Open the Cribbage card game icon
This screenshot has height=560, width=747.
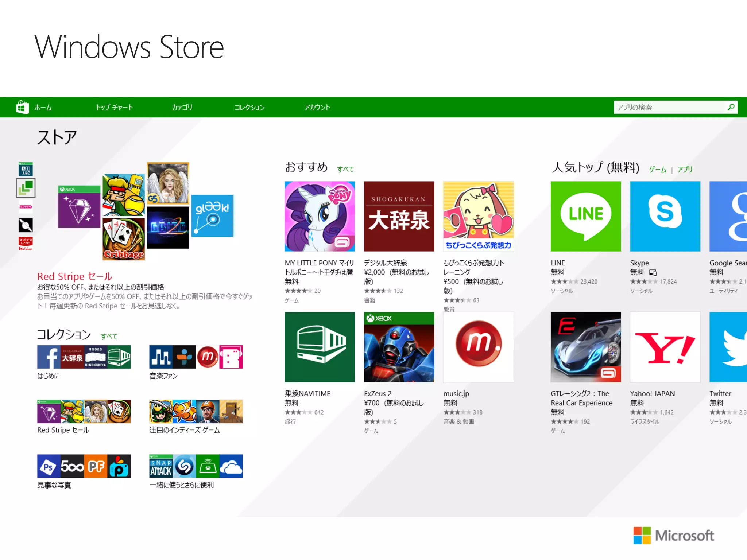pos(124,239)
